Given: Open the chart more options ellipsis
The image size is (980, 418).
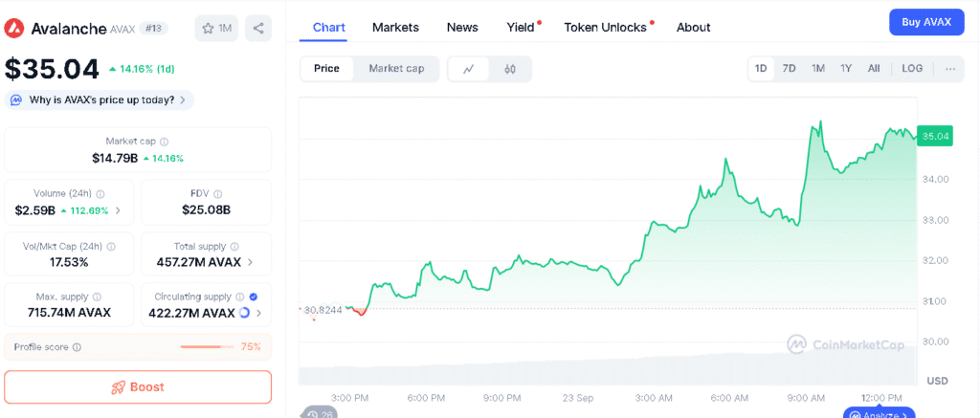Looking at the screenshot, I should tap(950, 69).
